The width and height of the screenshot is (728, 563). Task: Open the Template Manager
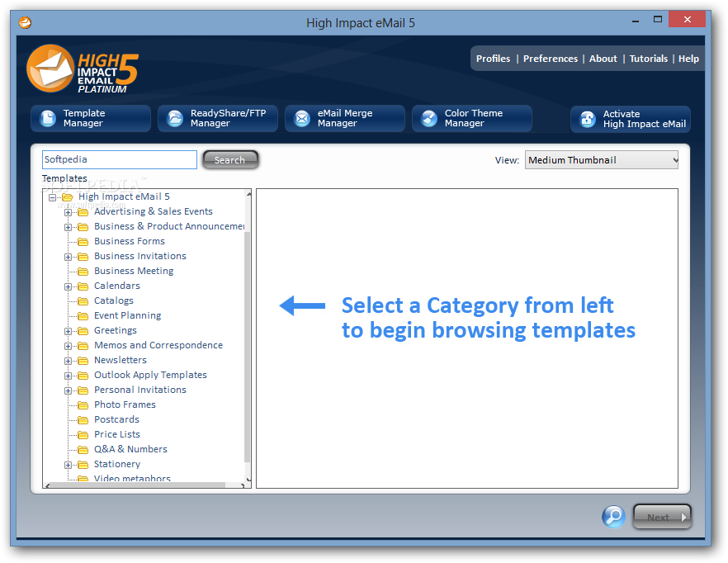91,118
